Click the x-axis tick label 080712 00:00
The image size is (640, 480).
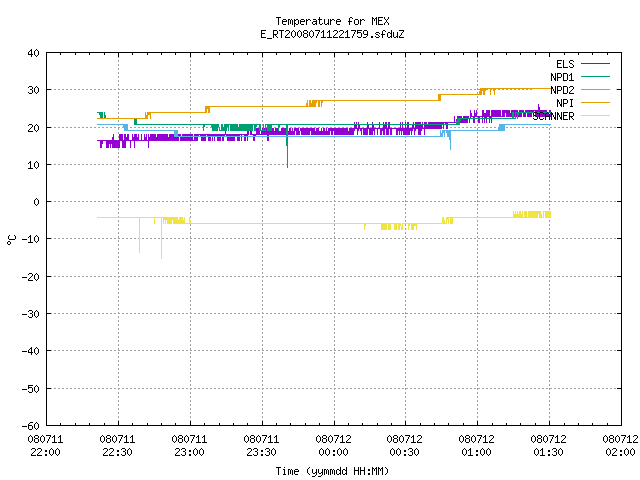click(333, 445)
